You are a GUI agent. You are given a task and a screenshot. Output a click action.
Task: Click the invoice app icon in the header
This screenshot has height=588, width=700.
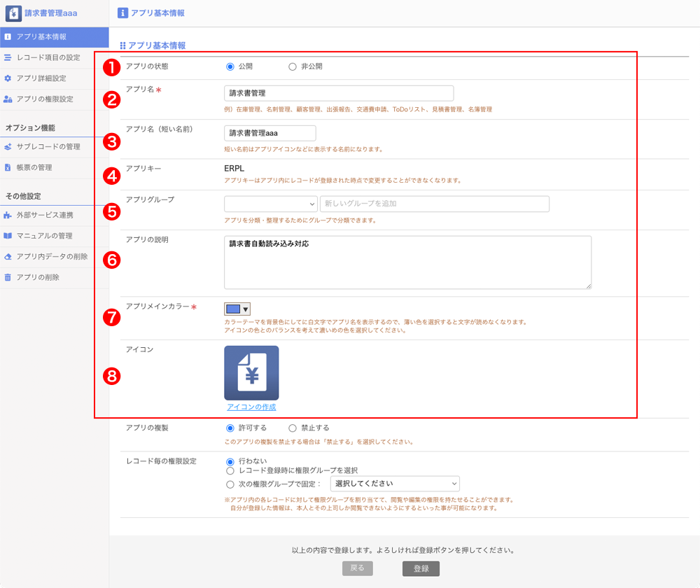(x=13, y=13)
